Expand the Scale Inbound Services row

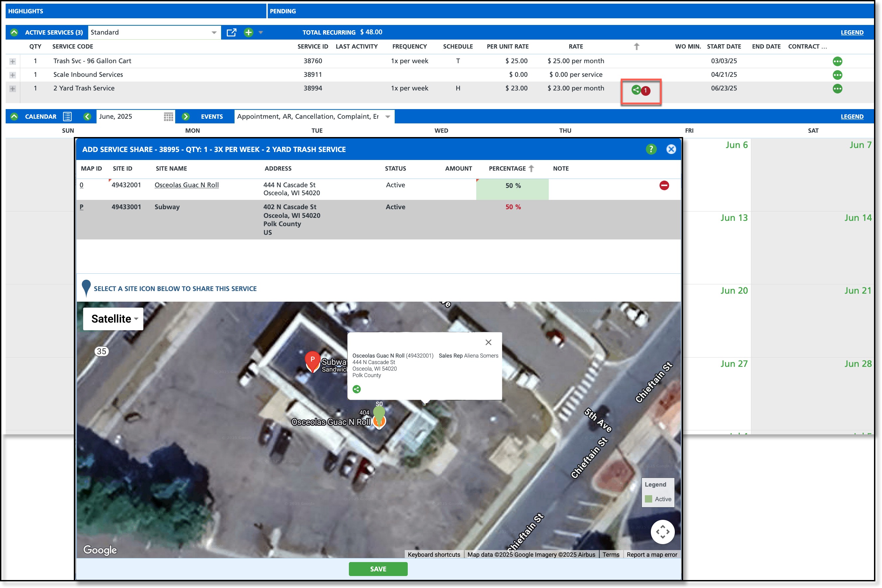click(x=13, y=75)
